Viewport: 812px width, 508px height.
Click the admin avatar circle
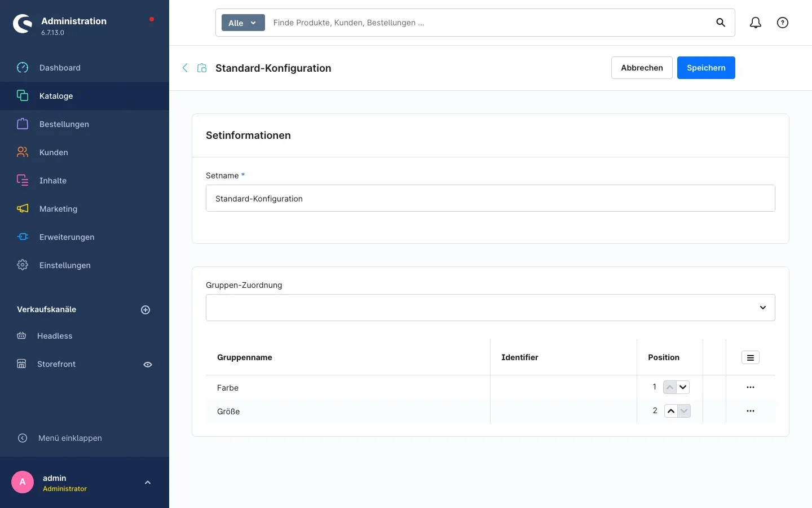(23, 482)
